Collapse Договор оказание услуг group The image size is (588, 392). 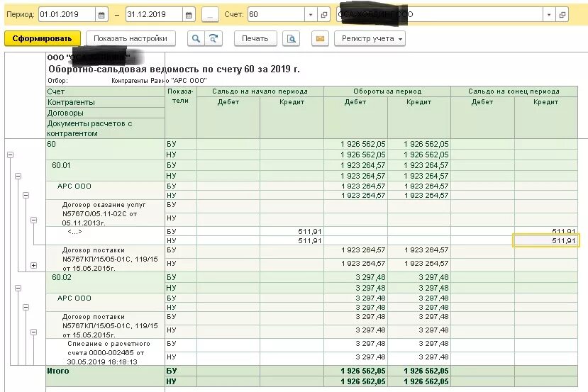click(34, 220)
